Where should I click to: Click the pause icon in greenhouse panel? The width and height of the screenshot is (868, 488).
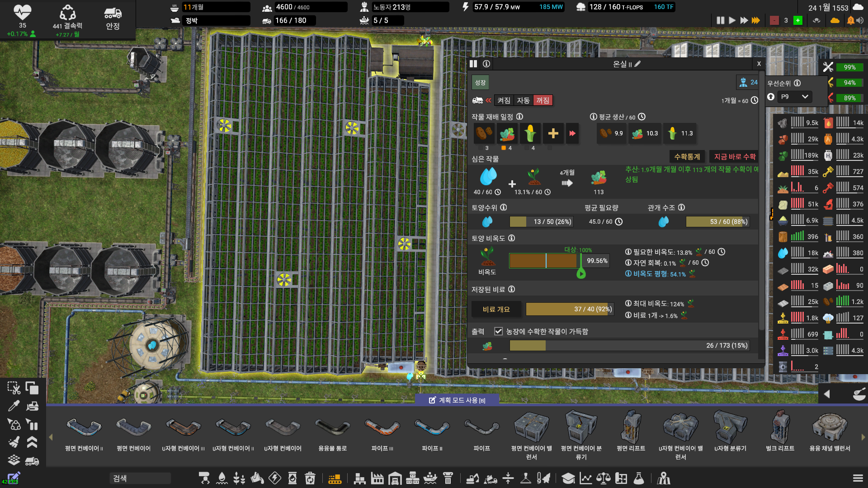click(473, 64)
